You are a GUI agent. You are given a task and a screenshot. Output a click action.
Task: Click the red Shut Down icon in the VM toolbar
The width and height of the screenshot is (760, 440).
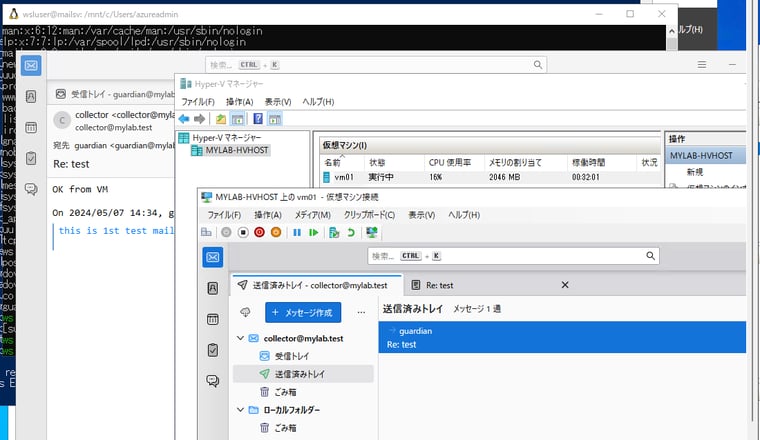tap(259, 233)
